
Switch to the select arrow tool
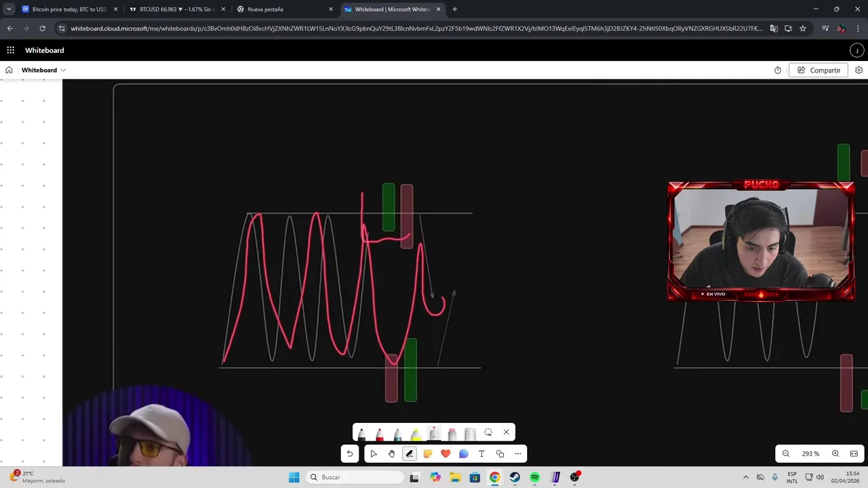(374, 453)
